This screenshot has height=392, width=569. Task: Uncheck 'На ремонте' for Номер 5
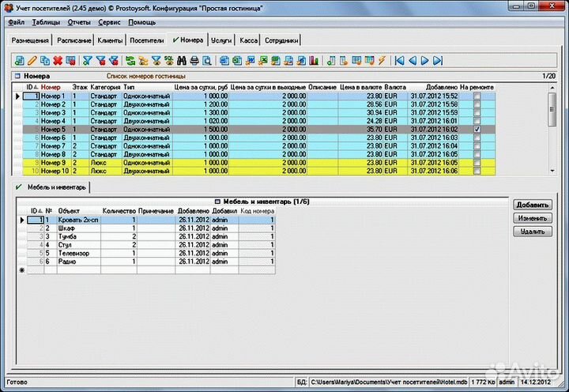[x=476, y=129]
